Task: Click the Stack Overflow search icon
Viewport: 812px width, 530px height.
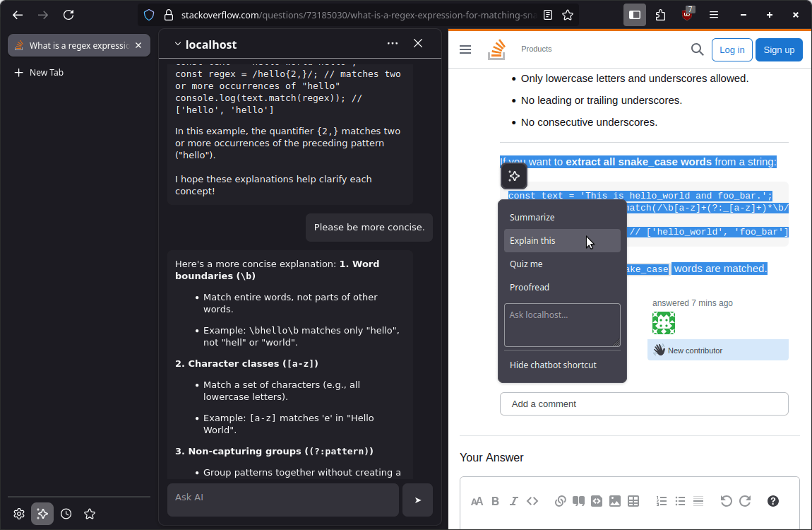Action: coord(697,49)
